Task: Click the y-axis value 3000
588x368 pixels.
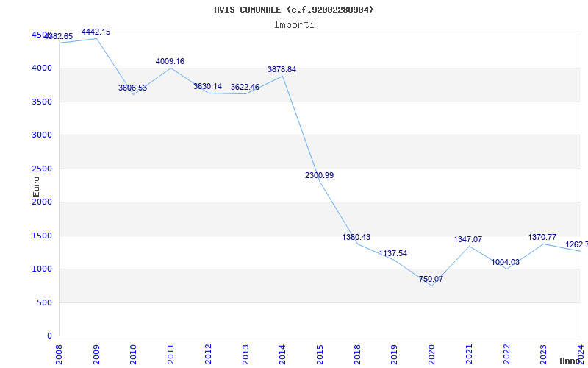Action: 42,135
